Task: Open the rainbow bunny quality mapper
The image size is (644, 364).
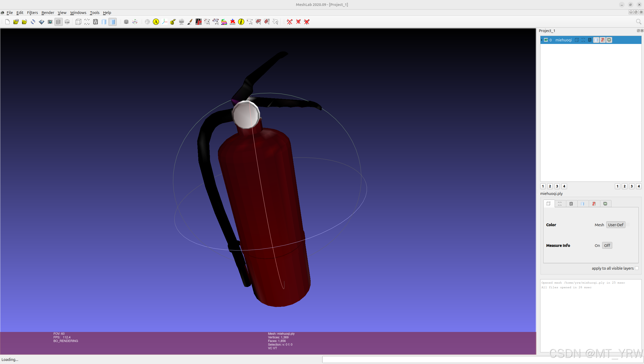Action: click(x=224, y=22)
